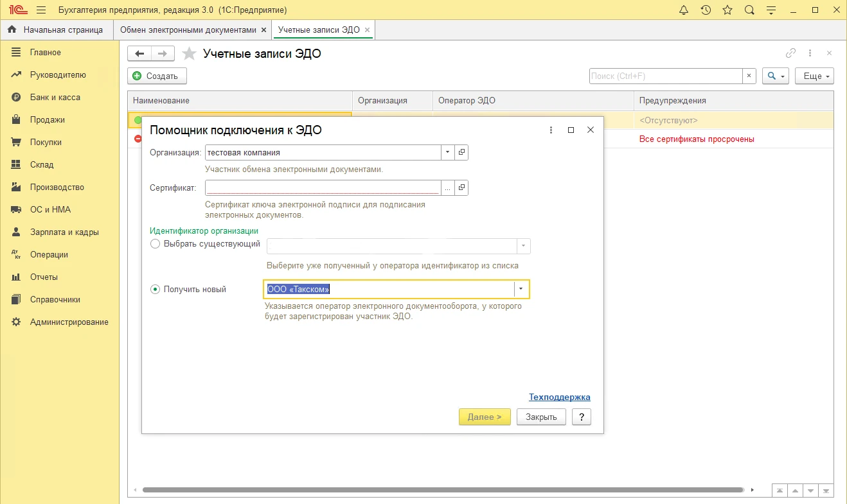The height and width of the screenshot is (504, 847).
Task: Switch to Обмен электронными документами tab
Action: pyautogui.click(x=188, y=30)
